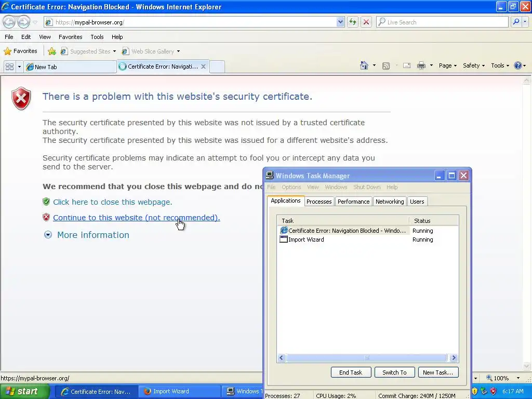Open recent pages dropdown next to Forward
The image size is (532, 399).
35,22
